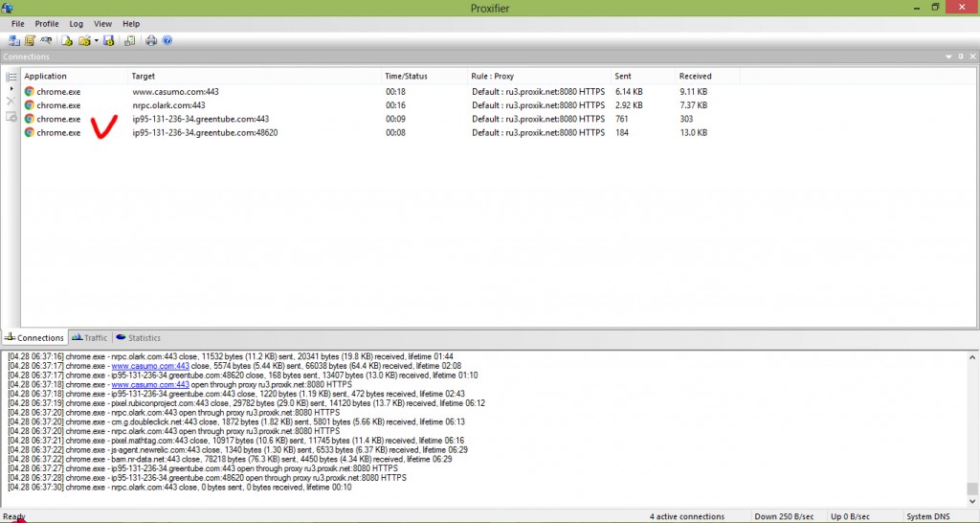The height and width of the screenshot is (523, 980).
Task: Click the bam.nr-data.net:443 close log line
Action: (x=230, y=459)
